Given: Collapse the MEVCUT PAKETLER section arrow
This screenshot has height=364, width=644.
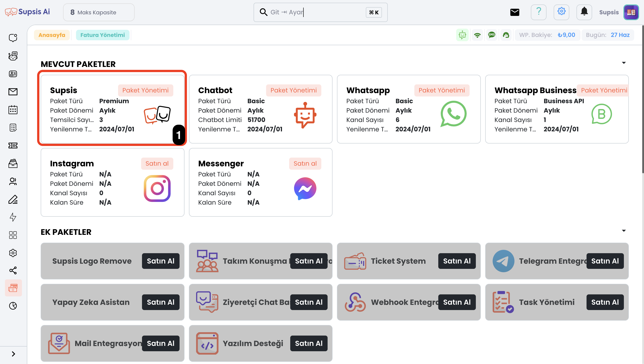Looking at the screenshot, I should (624, 63).
